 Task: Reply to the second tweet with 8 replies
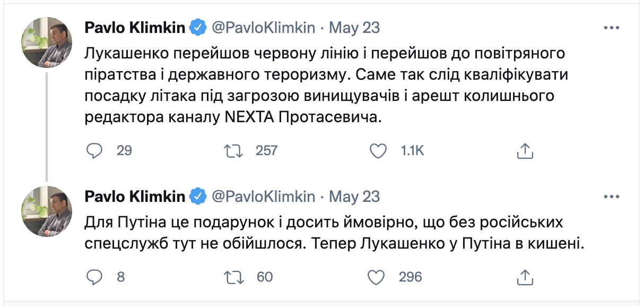point(94,276)
